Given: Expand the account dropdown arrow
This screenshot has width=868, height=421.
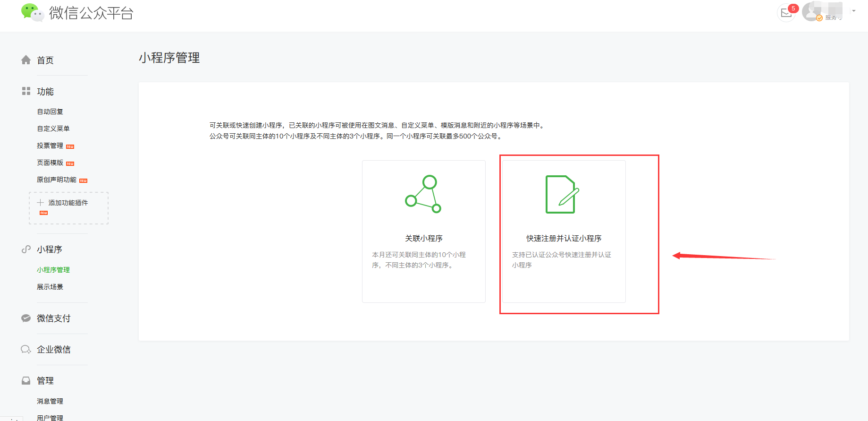Looking at the screenshot, I should pyautogui.click(x=854, y=11).
